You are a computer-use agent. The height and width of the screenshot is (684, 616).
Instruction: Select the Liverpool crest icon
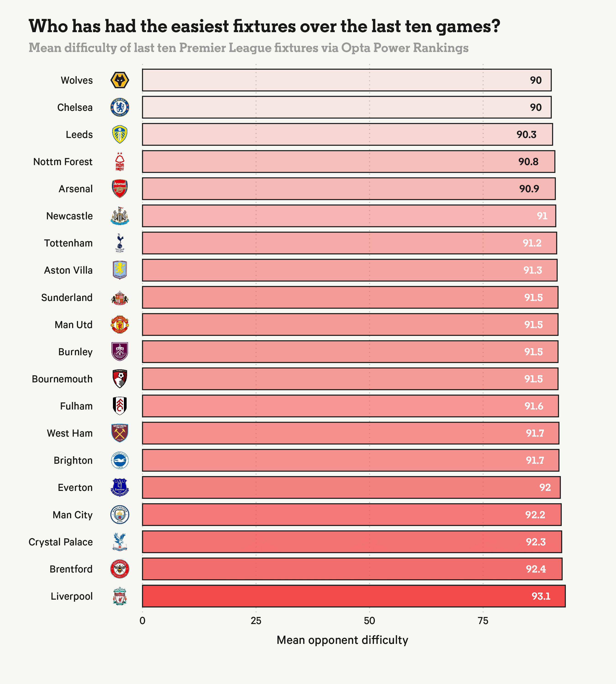pos(120,596)
